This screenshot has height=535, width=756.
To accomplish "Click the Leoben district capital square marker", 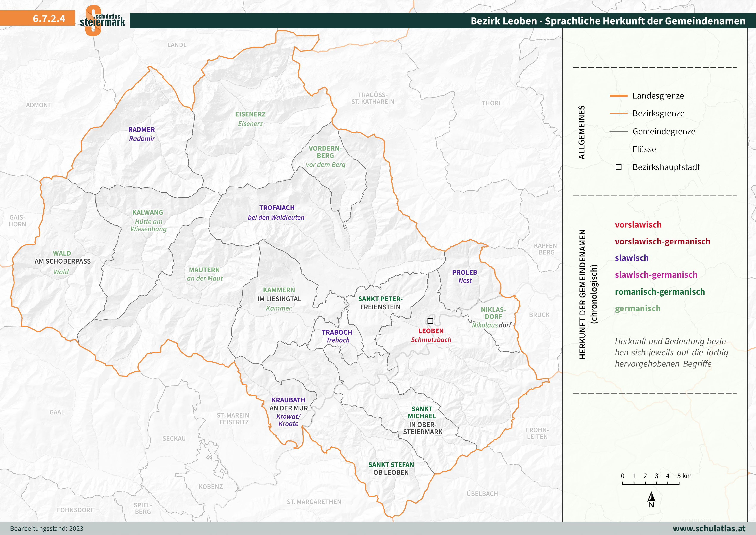I will pyautogui.click(x=430, y=321).
